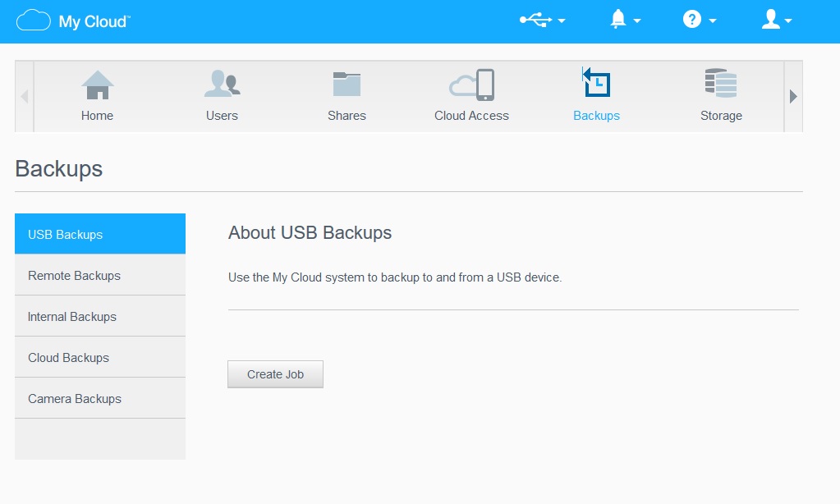Click the USB device description text
This screenshot has width=840, height=504.
pyautogui.click(x=395, y=277)
